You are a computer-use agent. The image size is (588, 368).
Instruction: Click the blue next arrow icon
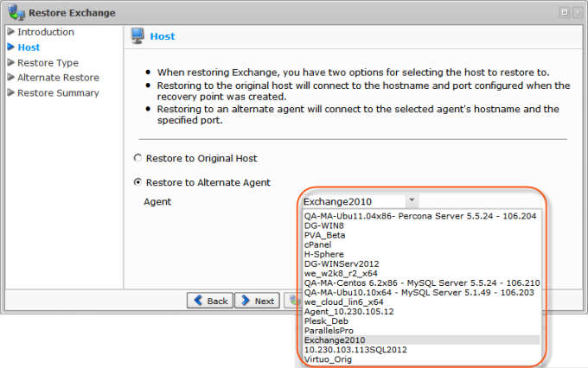click(246, 300)
